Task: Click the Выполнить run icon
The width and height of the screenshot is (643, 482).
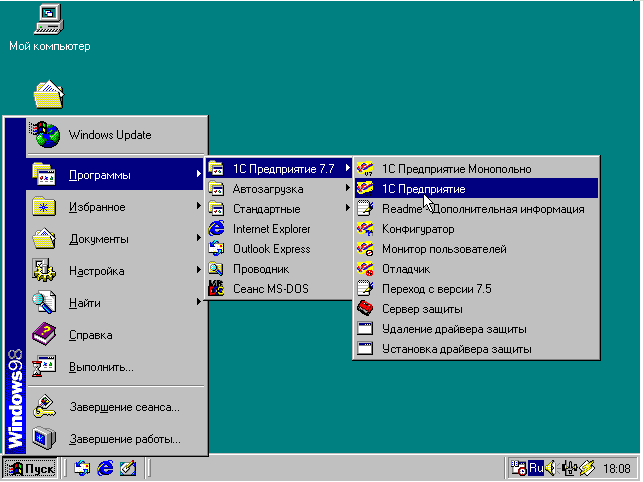Action: point(44,366)
